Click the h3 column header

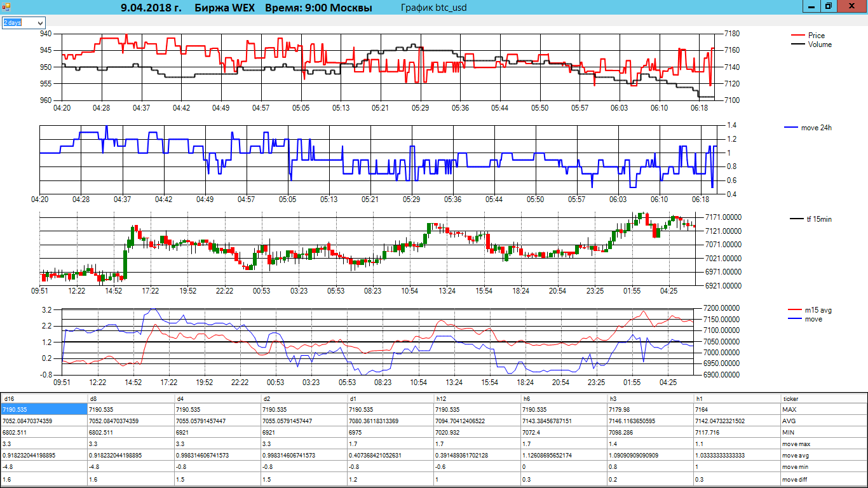point(650,398)
